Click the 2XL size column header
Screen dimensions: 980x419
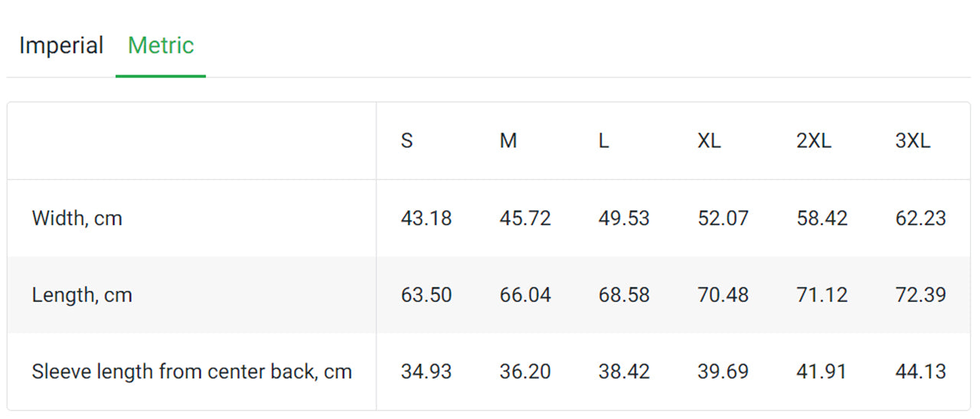814,141
